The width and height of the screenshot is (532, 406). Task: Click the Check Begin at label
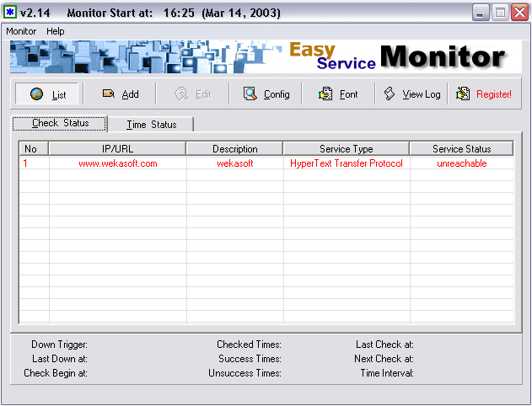point(56,373)
